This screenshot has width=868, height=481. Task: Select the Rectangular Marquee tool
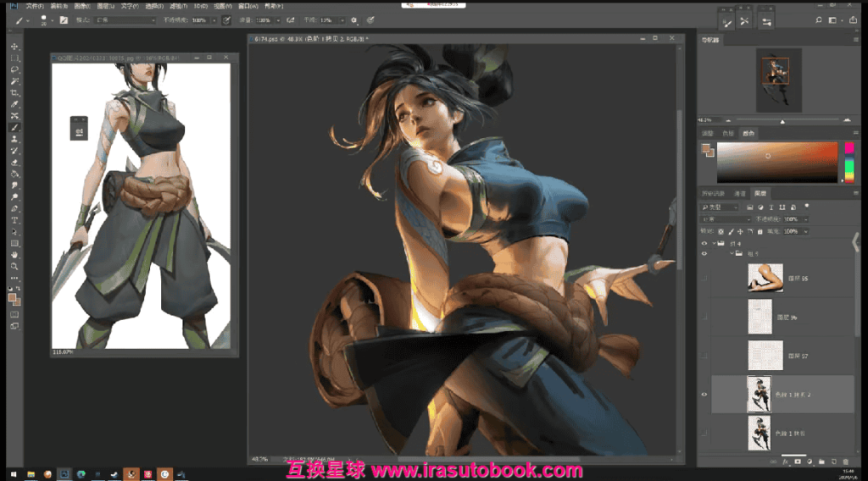[x=15, y=58]
